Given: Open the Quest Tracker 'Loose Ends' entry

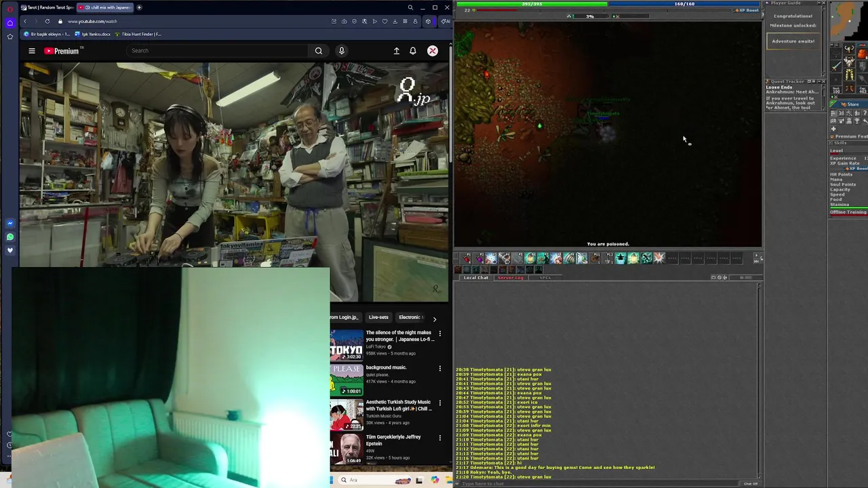Looking at the screenshot, I should pyautogui.click(x=779, y=87).
